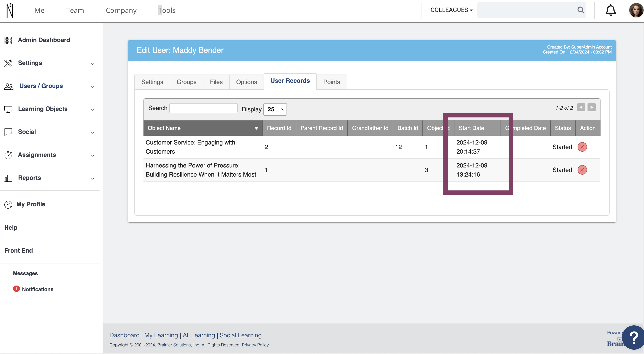The width and height of the screenshot is (644, 354).
Task: Delete the Customer Service record
Action: (582, 147)
